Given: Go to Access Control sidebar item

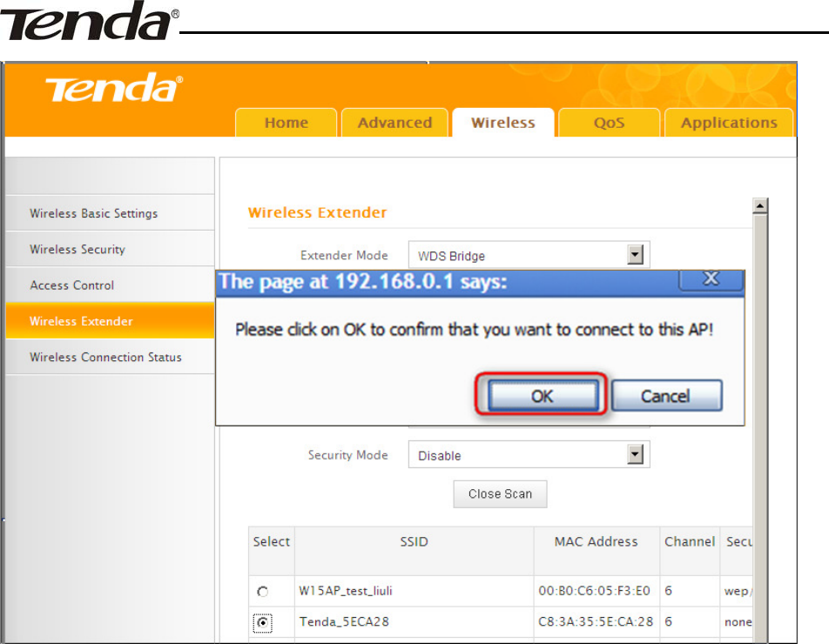Looking at the screenshot, I should [x=110, y=285].
